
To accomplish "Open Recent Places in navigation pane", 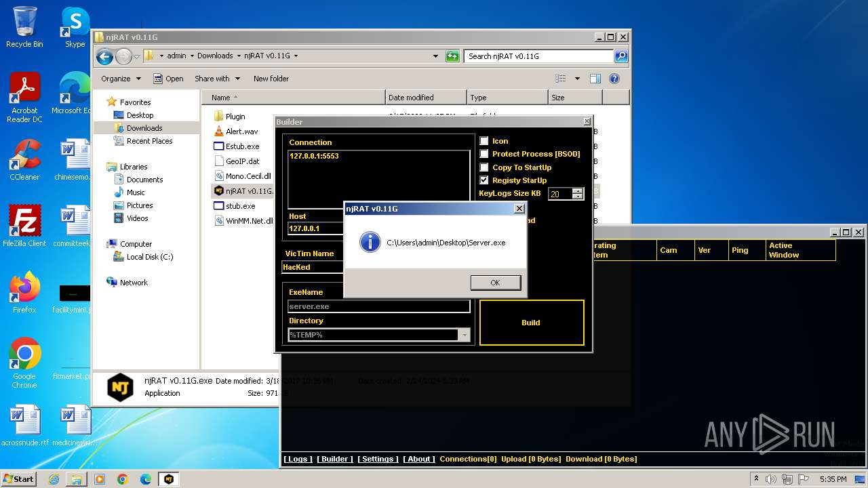I will [143, 141].
